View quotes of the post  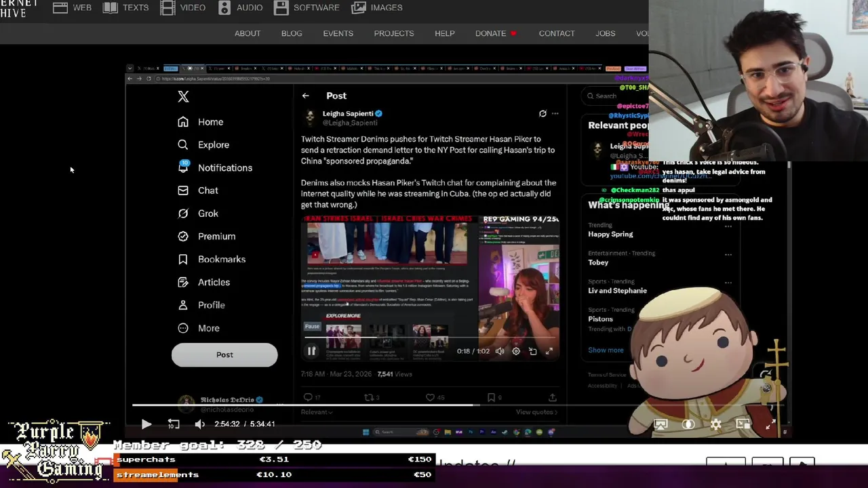click(x=536, y=412)
